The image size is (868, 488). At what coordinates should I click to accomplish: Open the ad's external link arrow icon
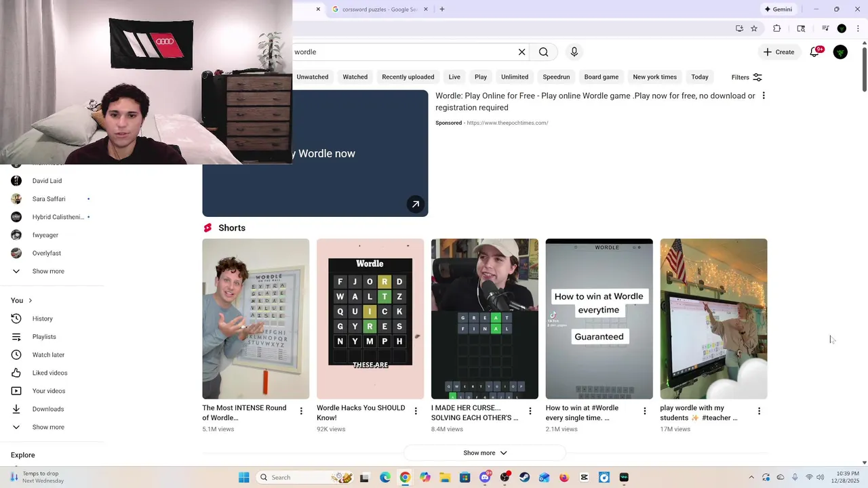416,204
